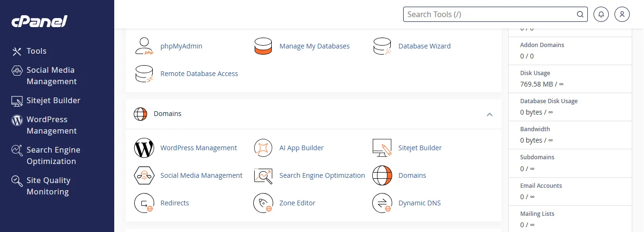The width and height of the screenshot is (644, 232).
Task: Click the Email Accounts statistic label
Action: pyautogui.click(x=541, y=186)
